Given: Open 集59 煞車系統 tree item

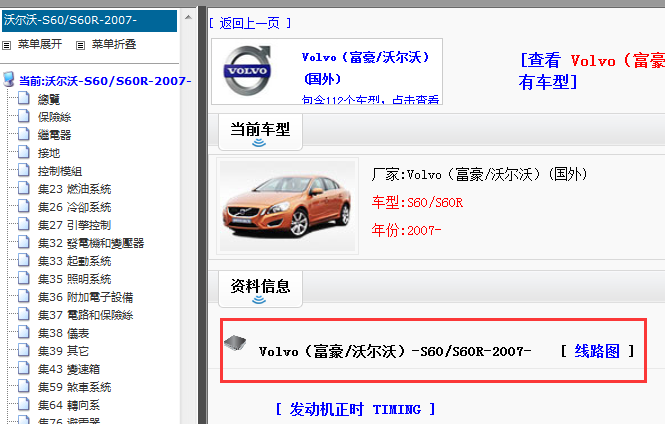Looking at the screenshot, I should [74, 388].
